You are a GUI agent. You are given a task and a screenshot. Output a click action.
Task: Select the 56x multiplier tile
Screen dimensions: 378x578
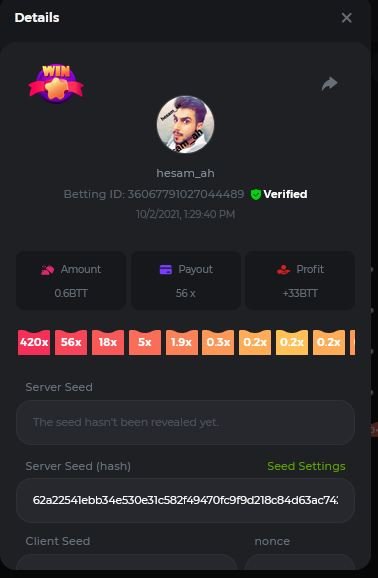coord(71,342)
